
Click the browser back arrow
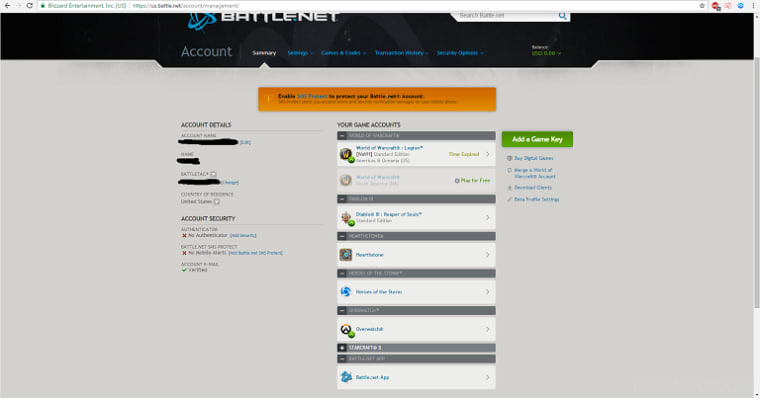click(7, 5)
